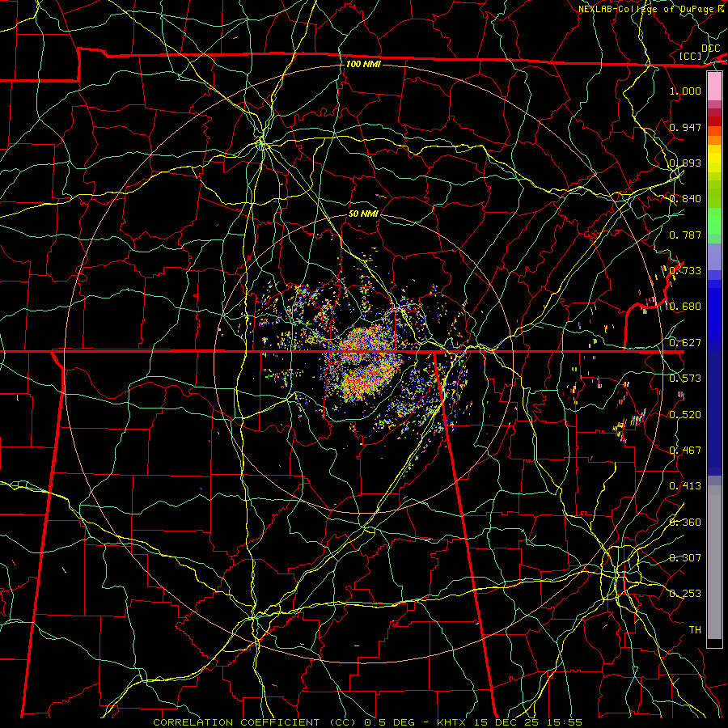Click the 0.307 scale label
Viewport: 728px width, 728px height.
[685, 558]
